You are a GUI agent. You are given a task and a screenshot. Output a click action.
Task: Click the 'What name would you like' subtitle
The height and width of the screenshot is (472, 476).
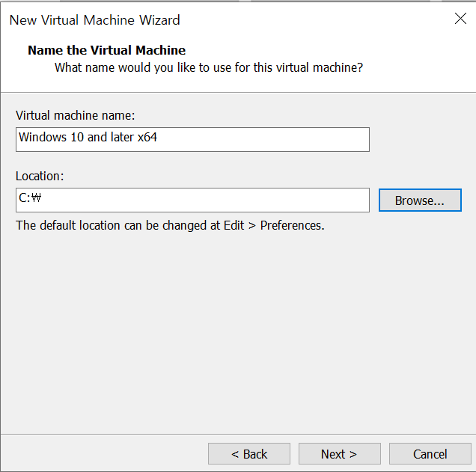coord(209,67)
